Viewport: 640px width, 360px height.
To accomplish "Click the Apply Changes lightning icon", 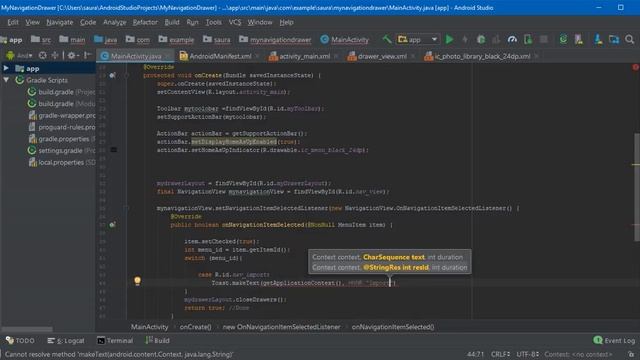I will 465,39.
